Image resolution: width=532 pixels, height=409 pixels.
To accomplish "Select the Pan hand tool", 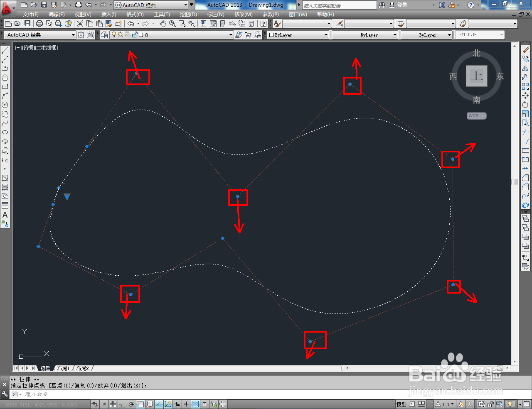I will coord(163,24).
